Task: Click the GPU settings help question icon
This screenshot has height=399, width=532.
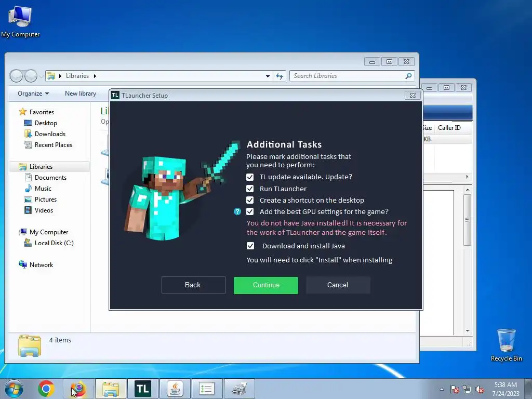Action: coord(237,212)
